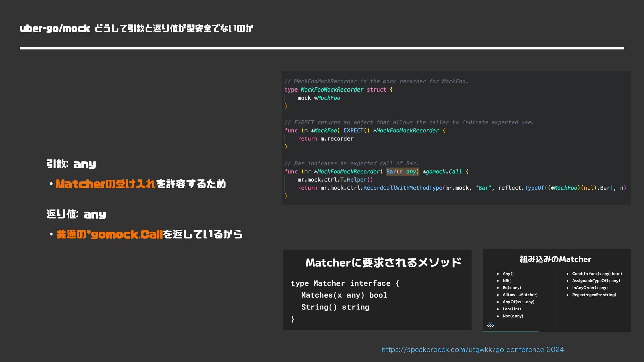Click the heading '組み込みのMatcher'
Viewport: 644px width, 362px height.
pos(555,259)
